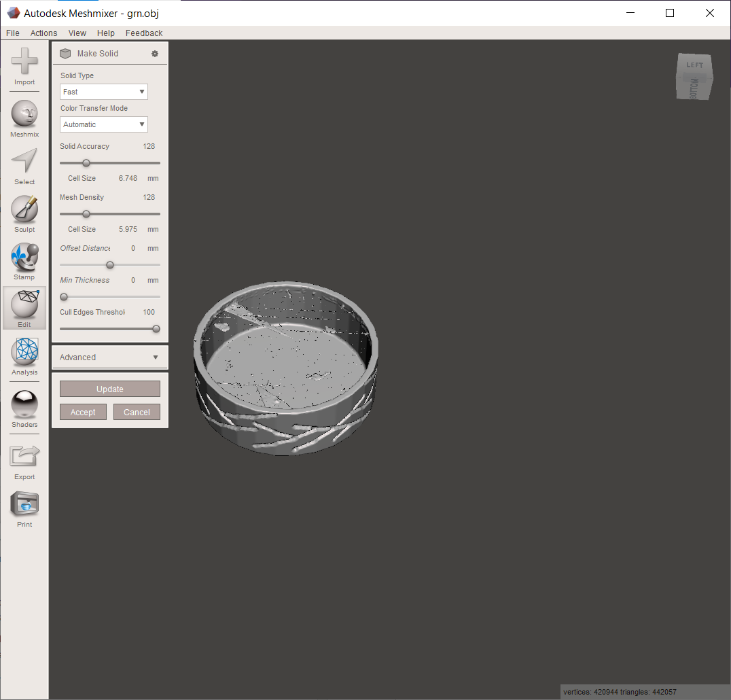The image size is (731, 700).
Task: Open the Feedback menu
Action: [144, 33]
